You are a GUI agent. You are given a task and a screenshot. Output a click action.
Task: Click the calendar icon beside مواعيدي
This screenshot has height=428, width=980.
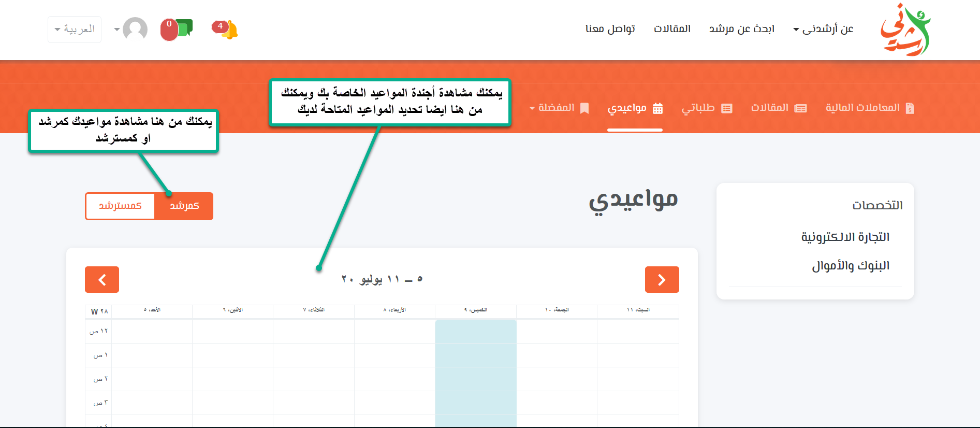click(x=657, y=108)
